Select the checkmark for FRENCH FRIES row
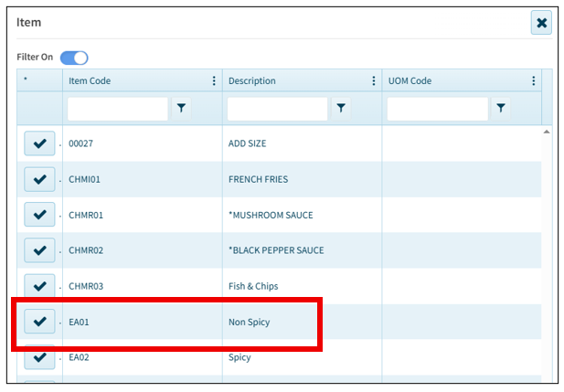The image size is (564, 392). click(x=39, y=180)
